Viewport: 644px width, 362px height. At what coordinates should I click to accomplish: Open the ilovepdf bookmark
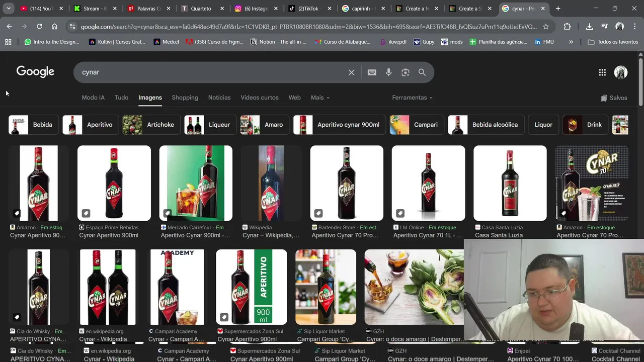pos(393,42)
